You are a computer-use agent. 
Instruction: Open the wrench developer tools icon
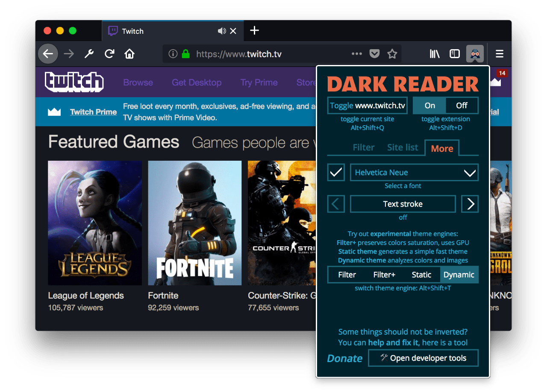(89, 54)
